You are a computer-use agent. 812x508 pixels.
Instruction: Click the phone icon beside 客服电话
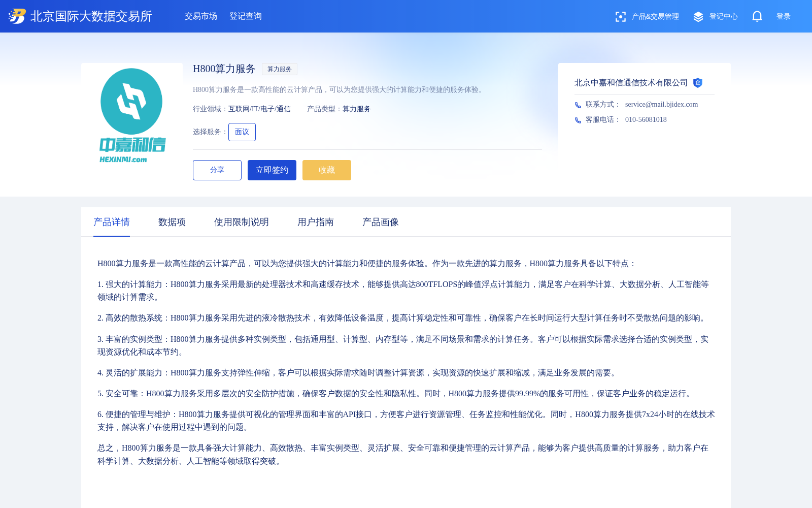click(x=578, y=120)
